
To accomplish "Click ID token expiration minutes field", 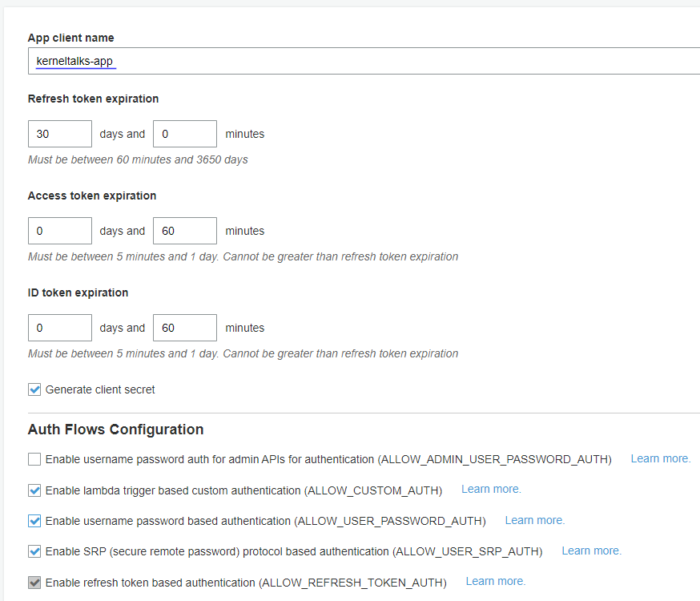I will (x=185, y=328).
